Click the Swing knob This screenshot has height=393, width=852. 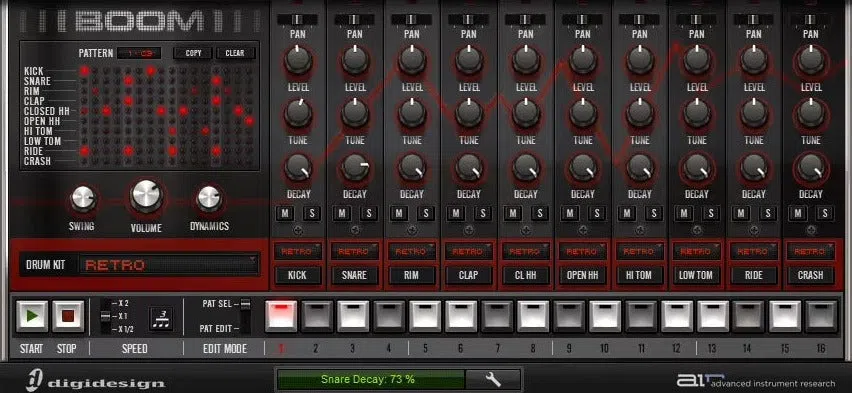[x=83, y=198]
